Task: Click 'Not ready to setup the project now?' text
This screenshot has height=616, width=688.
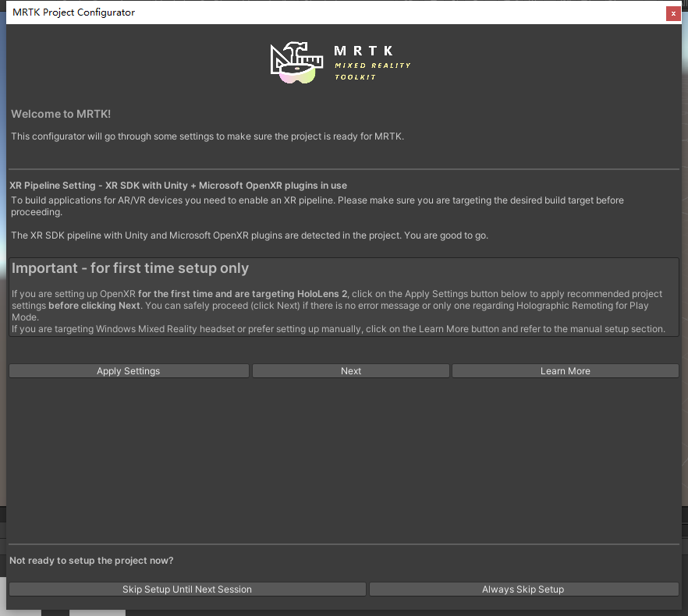Action: click(x=91, y=561)
